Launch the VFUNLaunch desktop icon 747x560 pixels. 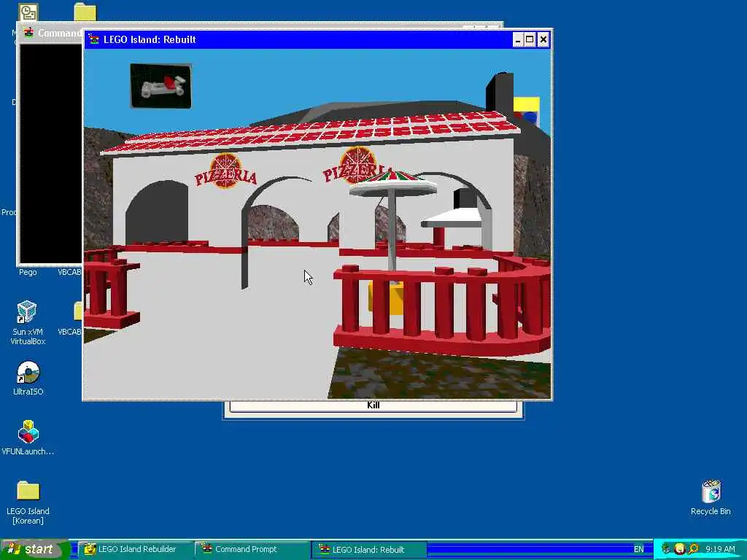point(28,438)
